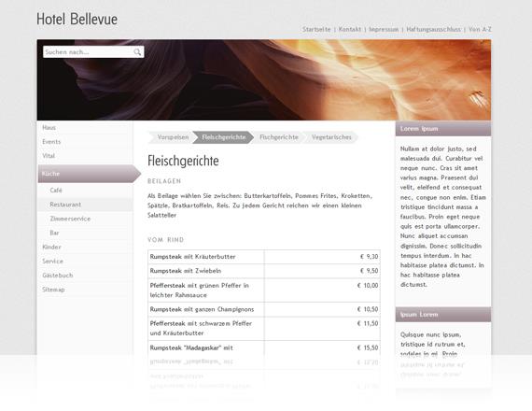
Task: Open the Von A-Z index link
Action: [x=480, y=29]
